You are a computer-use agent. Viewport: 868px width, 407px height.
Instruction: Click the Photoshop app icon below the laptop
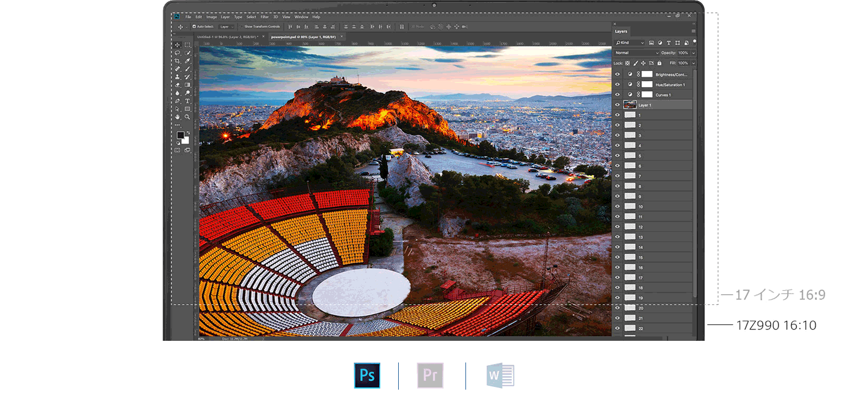pyautogui.click(x=367, y=376)
